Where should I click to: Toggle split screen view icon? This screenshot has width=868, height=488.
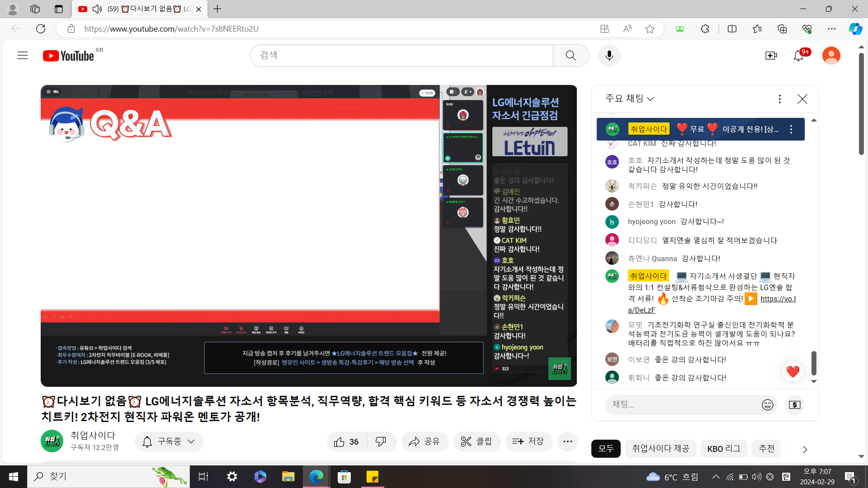(732, 29)
